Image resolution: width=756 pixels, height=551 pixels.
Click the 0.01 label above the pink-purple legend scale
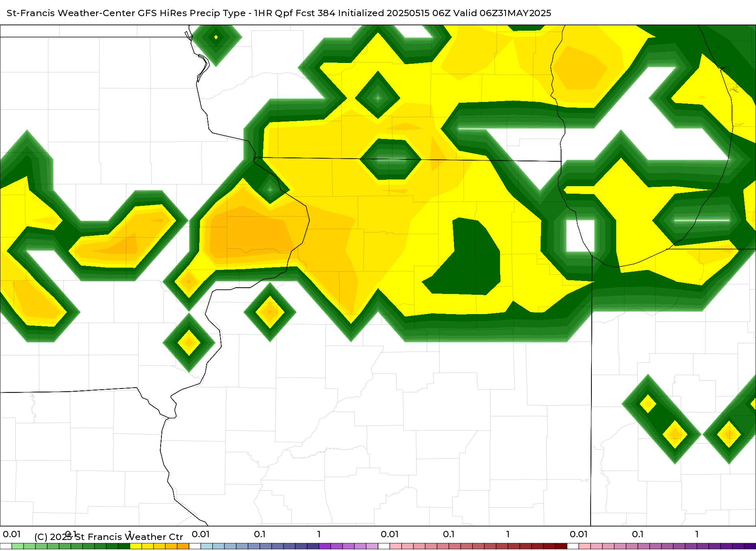[x=579, y=534]
